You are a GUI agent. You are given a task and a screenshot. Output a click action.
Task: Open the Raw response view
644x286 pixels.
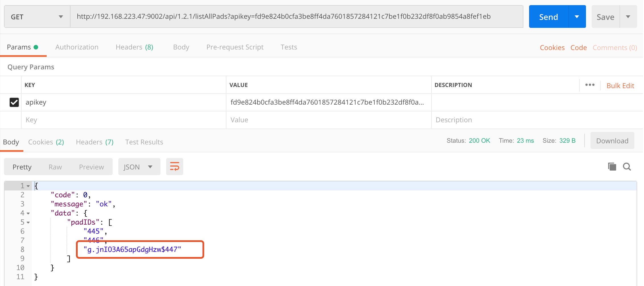(x=55, y=167)
